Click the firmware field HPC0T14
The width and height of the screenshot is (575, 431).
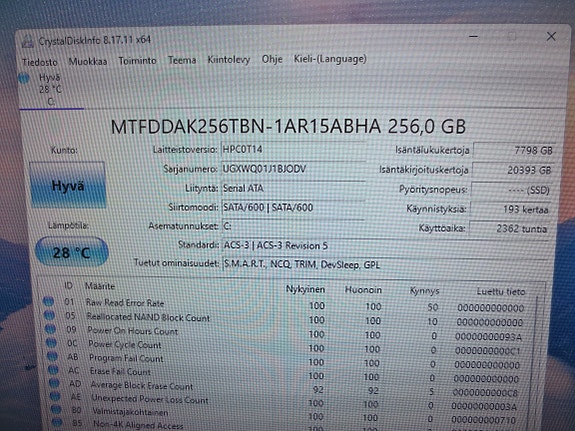click(x=293, y=150)
